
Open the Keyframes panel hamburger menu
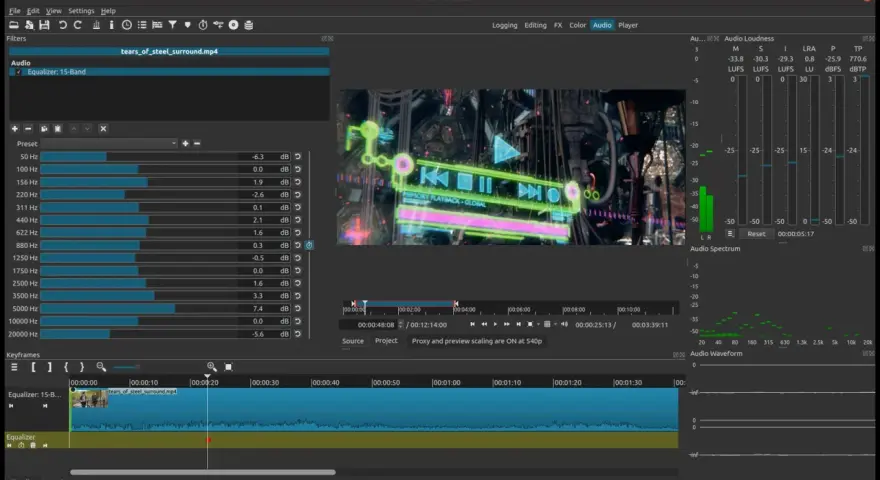point(14,367)
